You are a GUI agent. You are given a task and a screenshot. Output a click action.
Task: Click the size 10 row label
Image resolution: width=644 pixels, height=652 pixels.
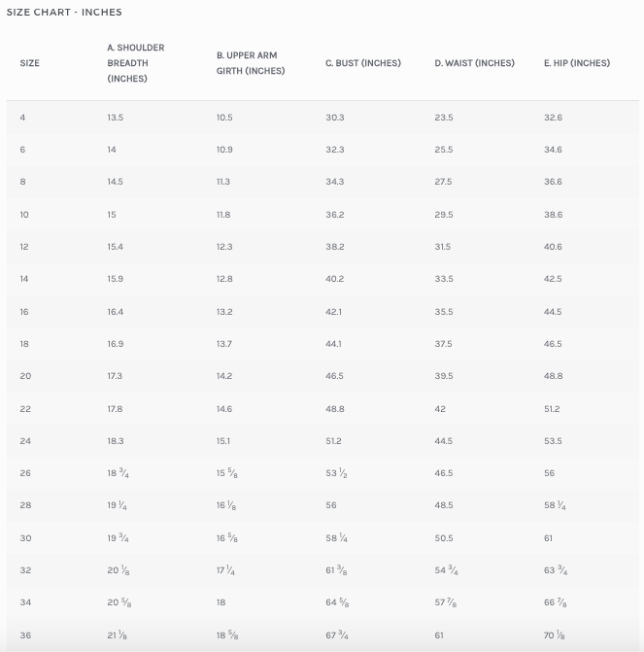[24, 215]
